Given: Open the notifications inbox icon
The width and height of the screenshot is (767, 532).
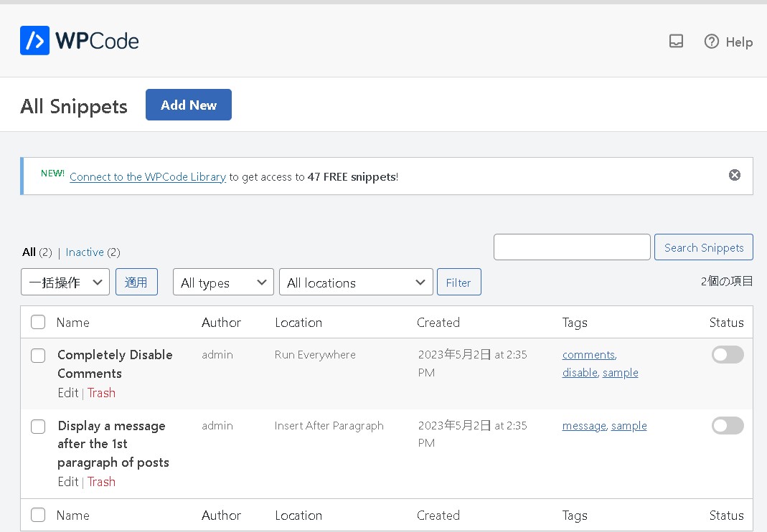Looking at the screenshot, I should (x=676, y=42).
